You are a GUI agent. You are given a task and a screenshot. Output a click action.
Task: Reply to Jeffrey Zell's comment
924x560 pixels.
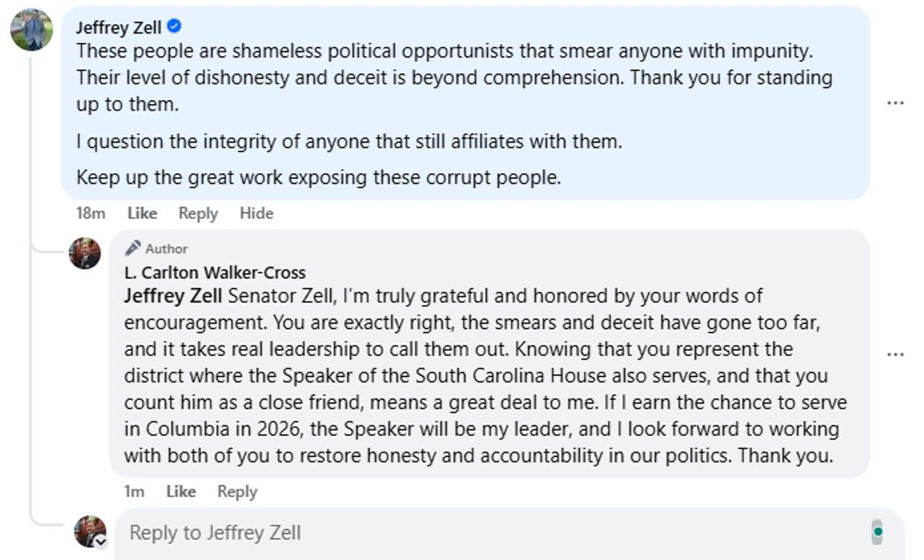click(x=198, y=214)
